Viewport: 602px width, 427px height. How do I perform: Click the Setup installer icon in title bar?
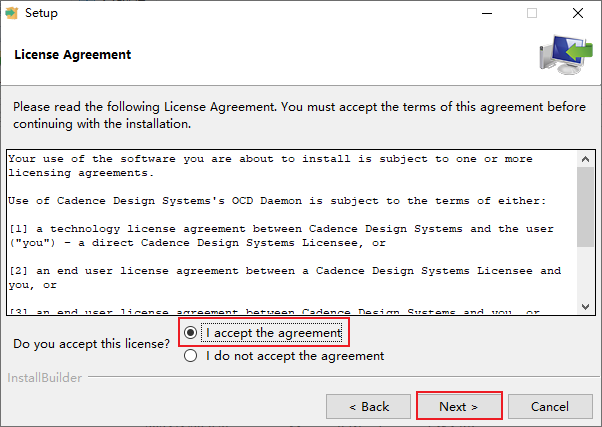12,13
